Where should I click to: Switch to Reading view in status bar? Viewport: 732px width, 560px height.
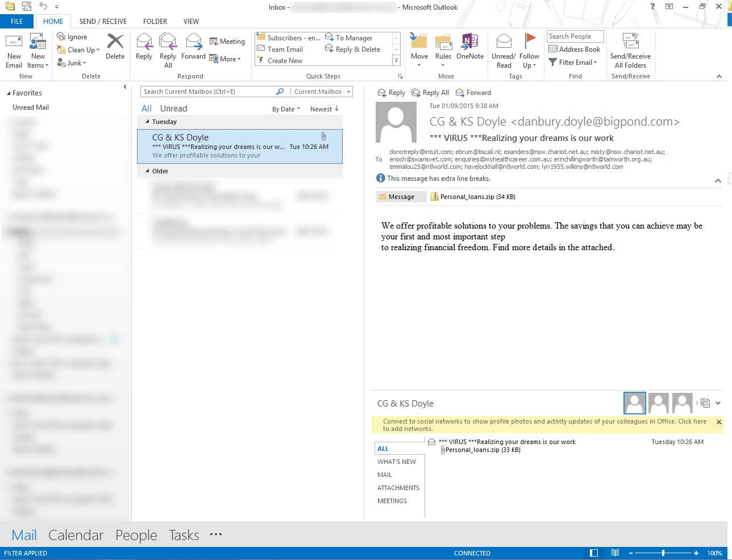click(x=615, y=553)
